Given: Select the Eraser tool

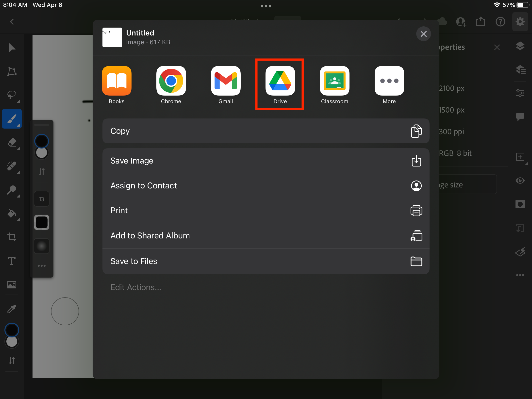Looking at the screenshot, I should click(12, 143).
